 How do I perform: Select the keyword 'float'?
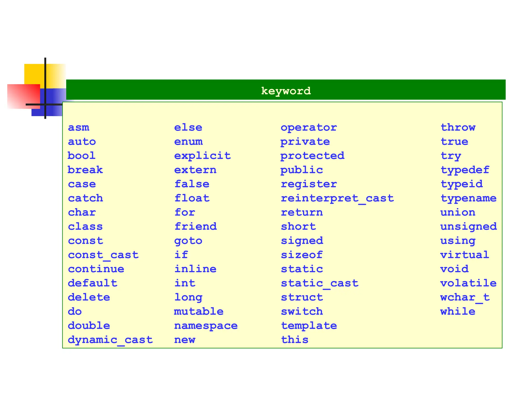(192, 198)
